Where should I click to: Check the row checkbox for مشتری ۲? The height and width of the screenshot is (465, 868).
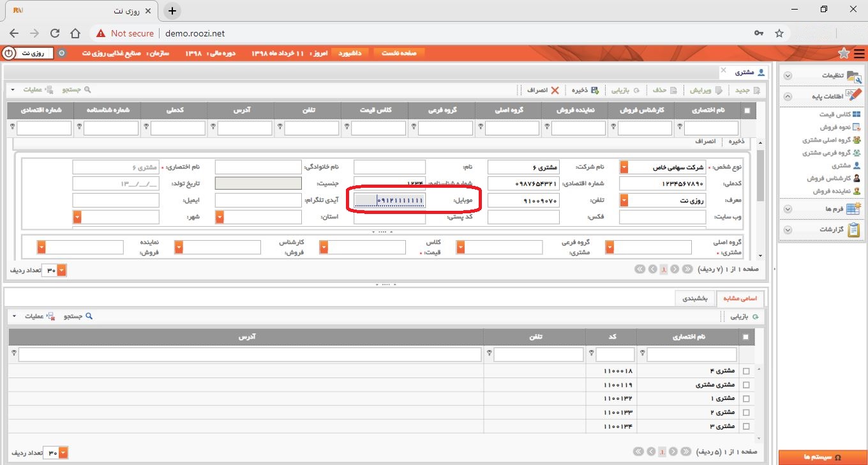[747, 413]
